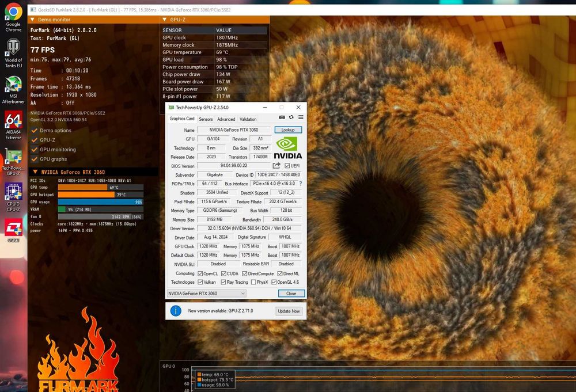Collapse the NVIDIA GeForce RTX 3060 section
The image size is (576, 392).
(x=35, y=172)
